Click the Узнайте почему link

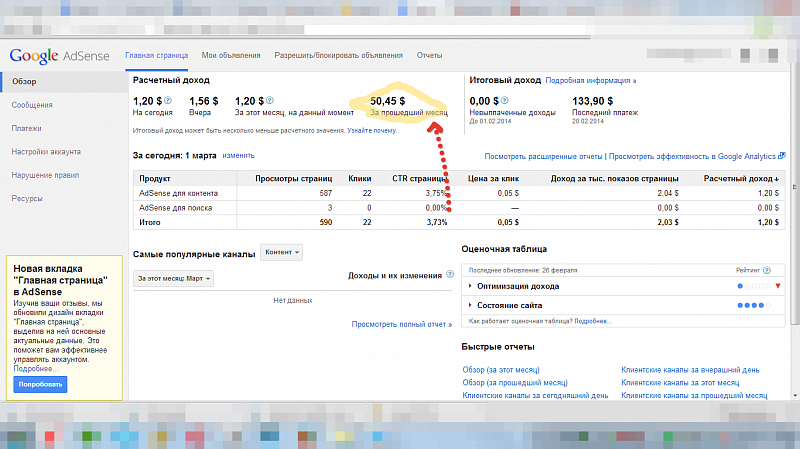tap(372, 131)
